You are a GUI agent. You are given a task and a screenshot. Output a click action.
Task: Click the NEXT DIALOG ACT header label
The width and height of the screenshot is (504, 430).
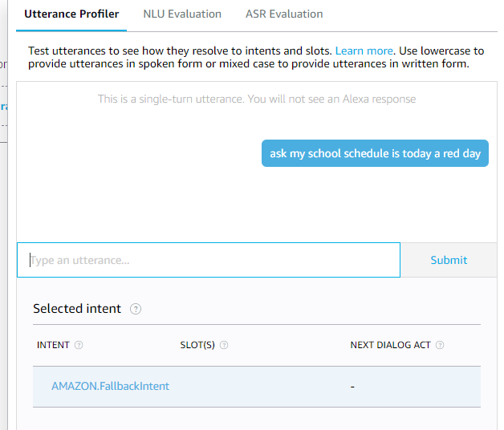click(x=390, y=346)
